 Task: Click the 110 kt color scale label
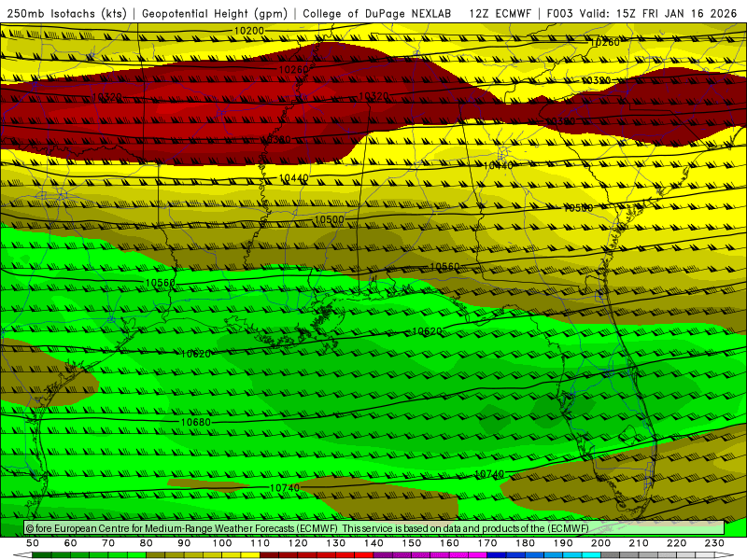click(261, 543)
